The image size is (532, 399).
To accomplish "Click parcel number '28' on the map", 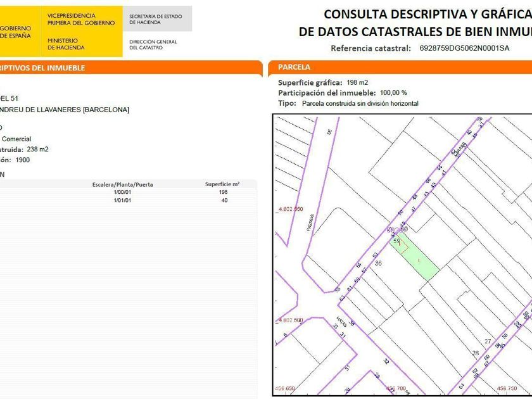I will click(476, 353).
